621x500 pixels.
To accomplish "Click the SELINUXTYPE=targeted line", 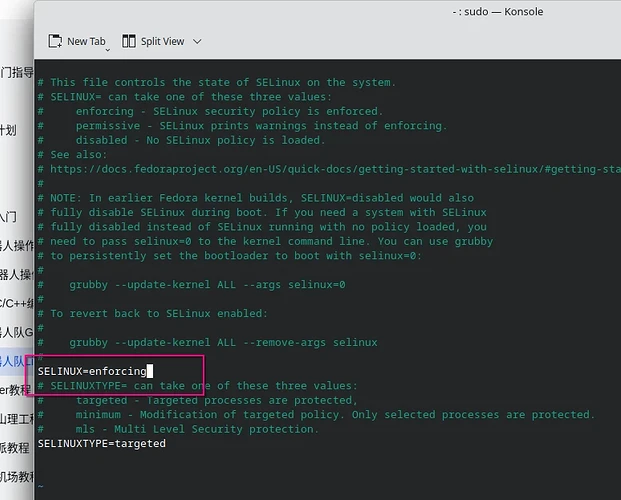I will (x=101, y=443).
